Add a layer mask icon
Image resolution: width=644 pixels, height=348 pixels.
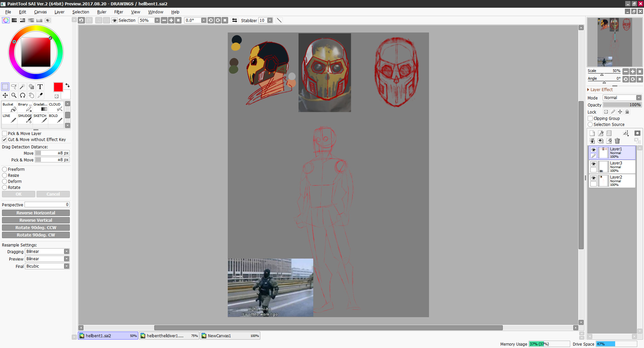[638, 133]
